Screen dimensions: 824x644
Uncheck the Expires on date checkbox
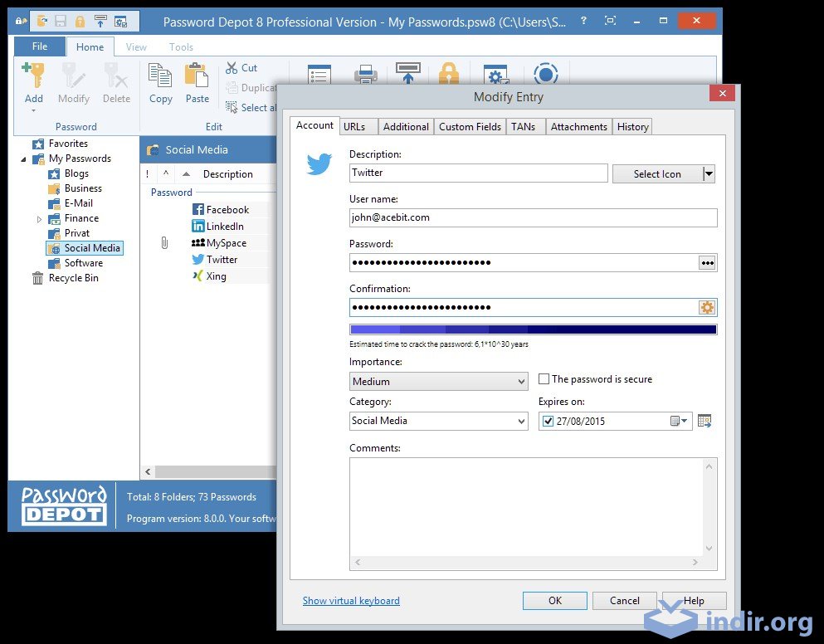548,421
